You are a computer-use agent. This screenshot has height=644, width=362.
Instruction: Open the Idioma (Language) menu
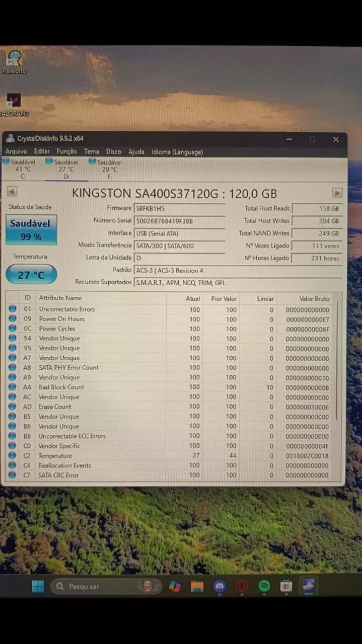[x=177, y=151]
